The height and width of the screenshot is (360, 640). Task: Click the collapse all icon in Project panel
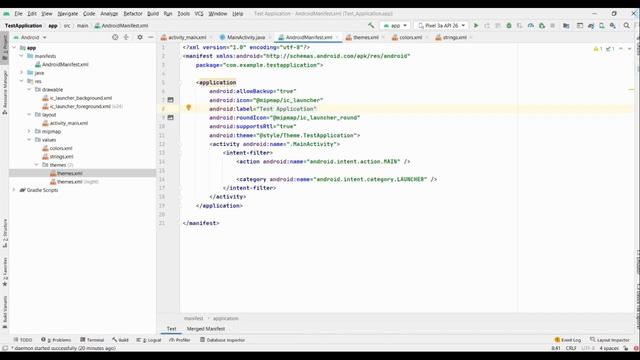[126, 37]
